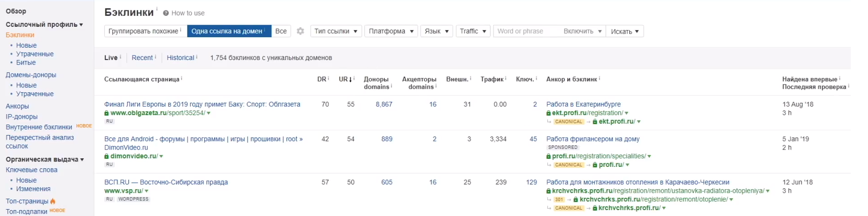Click the sort arrow icon on UR column
868x216 pixels.
pyautogui.click(x=351, y=80)
